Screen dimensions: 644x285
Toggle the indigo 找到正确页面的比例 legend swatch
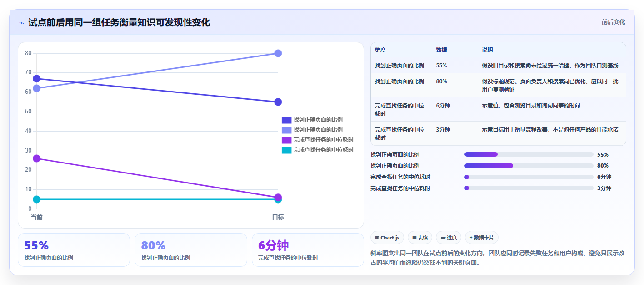click(286, 120)
